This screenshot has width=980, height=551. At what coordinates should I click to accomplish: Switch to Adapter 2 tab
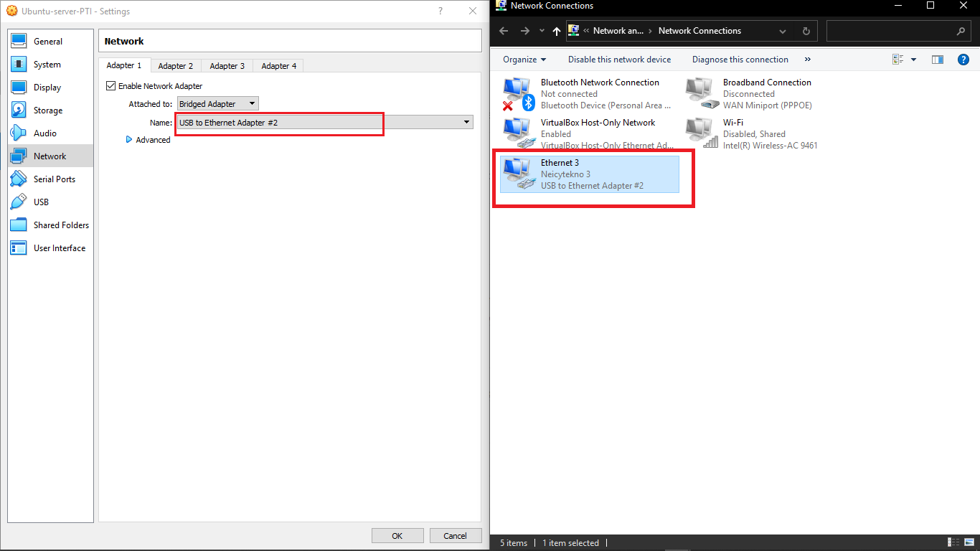point(176,66)
